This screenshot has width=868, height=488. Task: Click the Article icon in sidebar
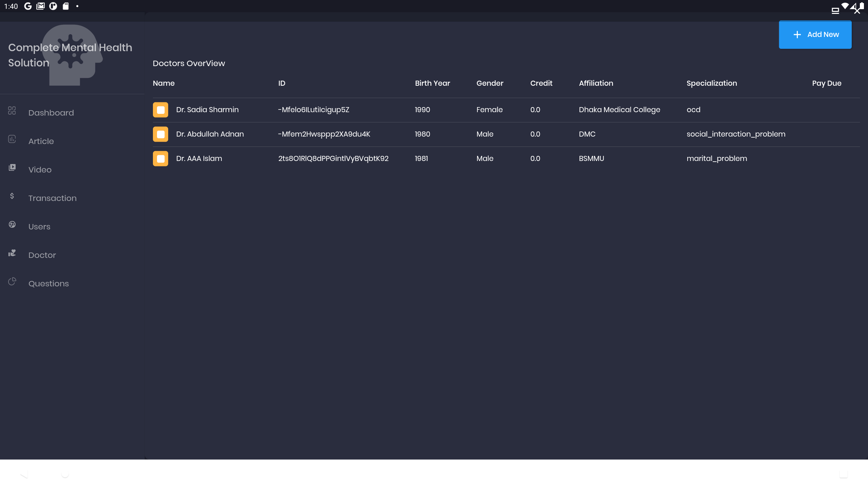point(12,139)
